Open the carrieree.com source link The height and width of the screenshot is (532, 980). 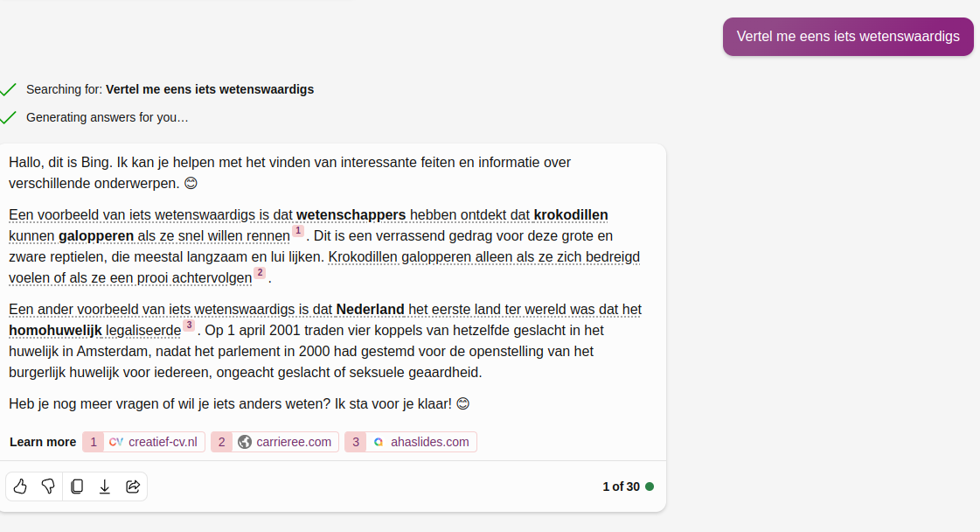286,442
